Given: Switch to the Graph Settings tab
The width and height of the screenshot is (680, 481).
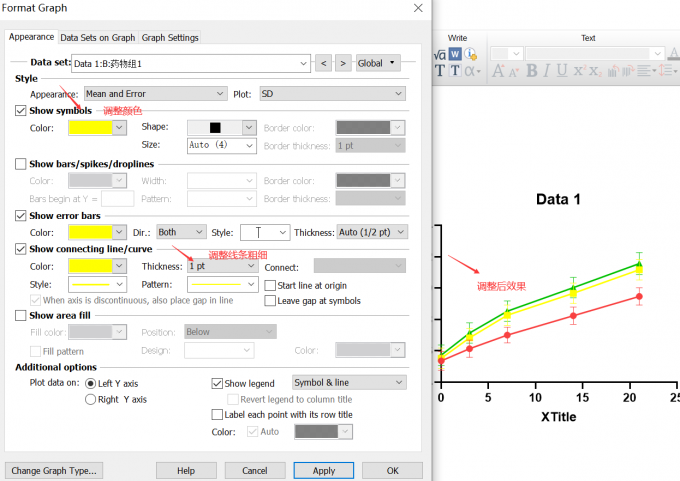Looking at the screenshot, I should (x=169, y=38).
